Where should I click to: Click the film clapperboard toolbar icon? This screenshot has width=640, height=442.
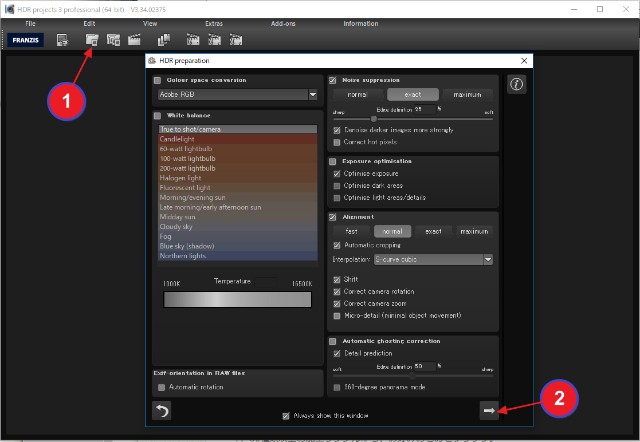134,41
